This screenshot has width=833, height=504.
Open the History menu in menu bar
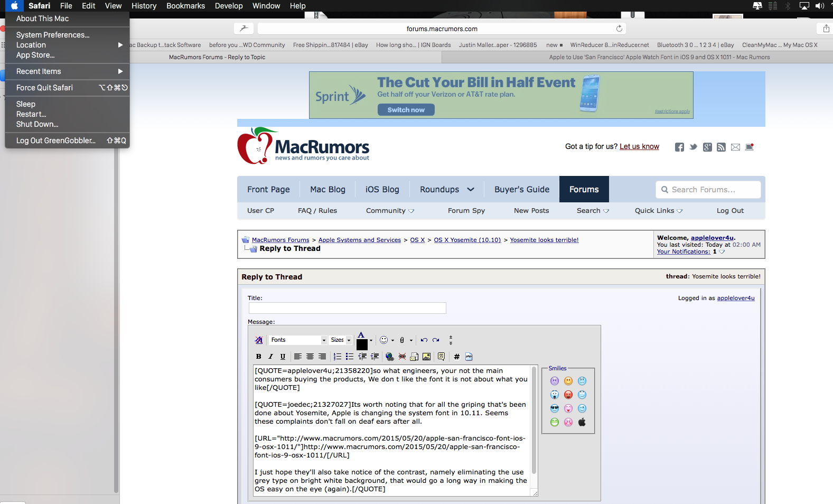[144, 6]
